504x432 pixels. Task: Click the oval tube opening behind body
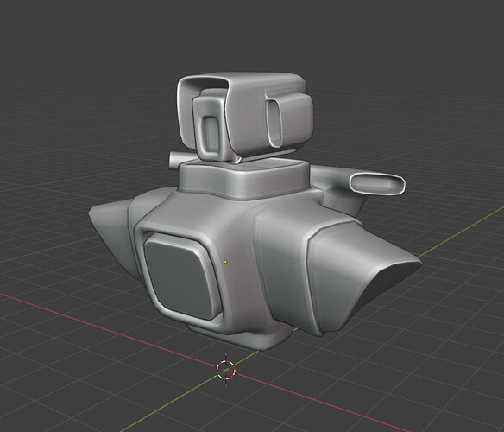(377, 184)
